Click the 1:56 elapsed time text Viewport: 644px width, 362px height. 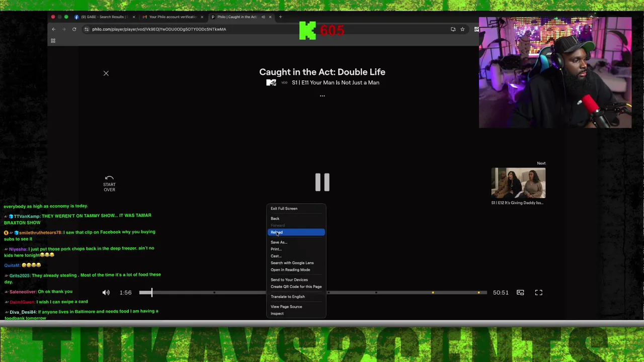tap(126, 293)
